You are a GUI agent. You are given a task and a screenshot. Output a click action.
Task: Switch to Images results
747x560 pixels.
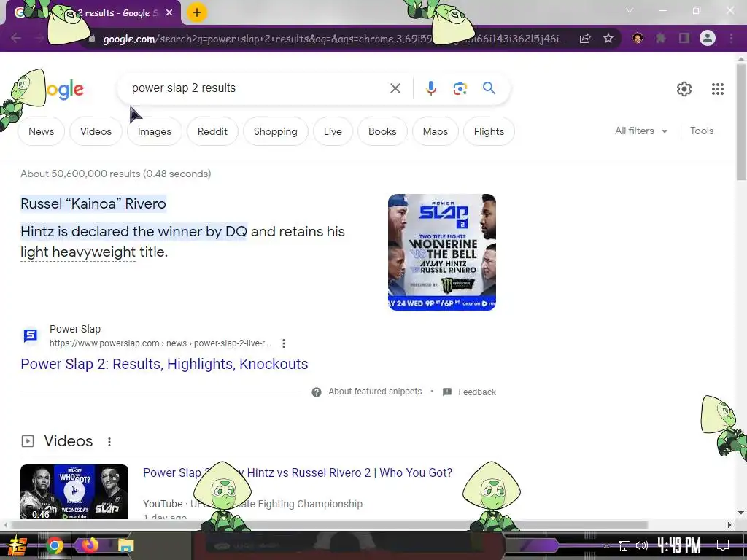click(155, 131)
